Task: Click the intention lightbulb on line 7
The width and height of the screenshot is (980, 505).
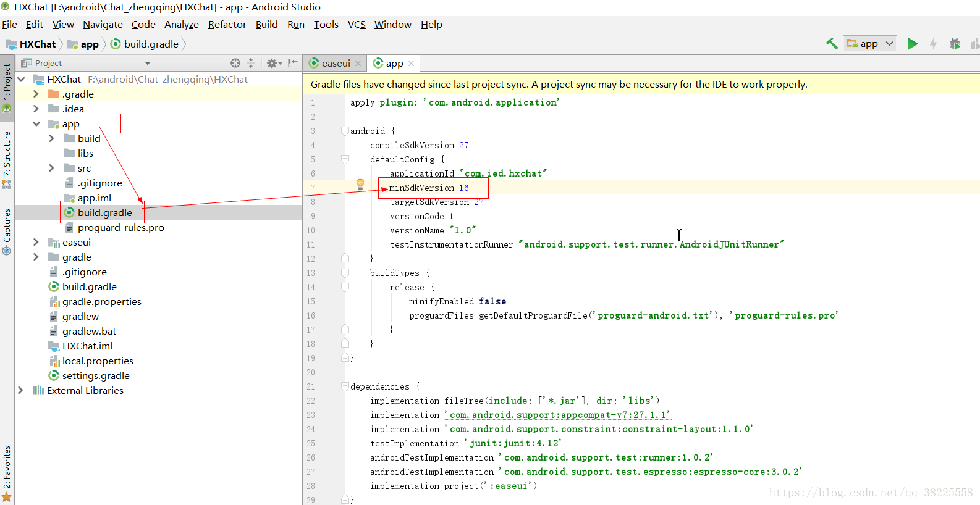Action: [x=360, y=184]
